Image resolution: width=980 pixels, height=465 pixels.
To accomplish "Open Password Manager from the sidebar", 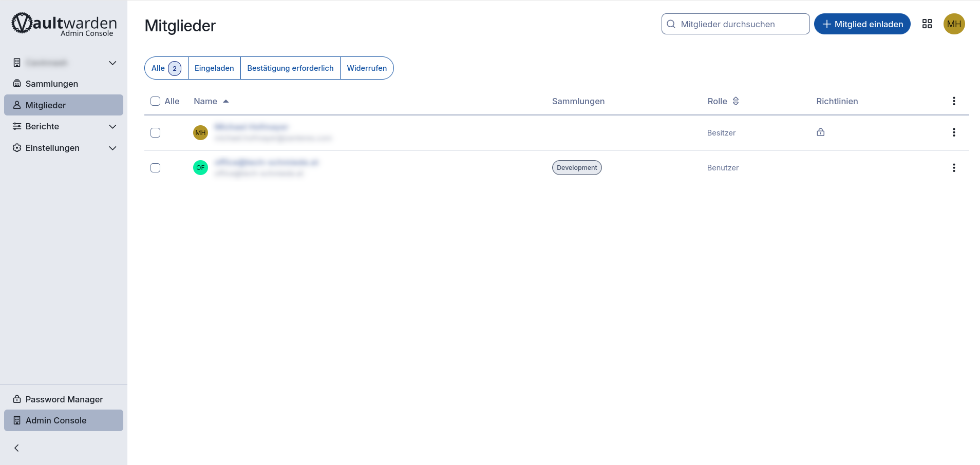I will pyautogui.click(x=64, y=399).
